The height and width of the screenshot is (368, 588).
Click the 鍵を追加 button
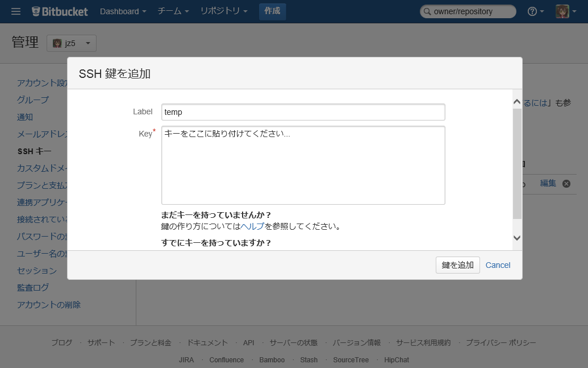(457, 265)
